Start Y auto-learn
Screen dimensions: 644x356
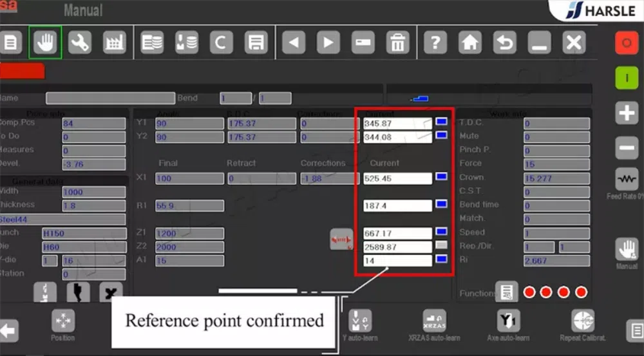click(x=360, y=321)
